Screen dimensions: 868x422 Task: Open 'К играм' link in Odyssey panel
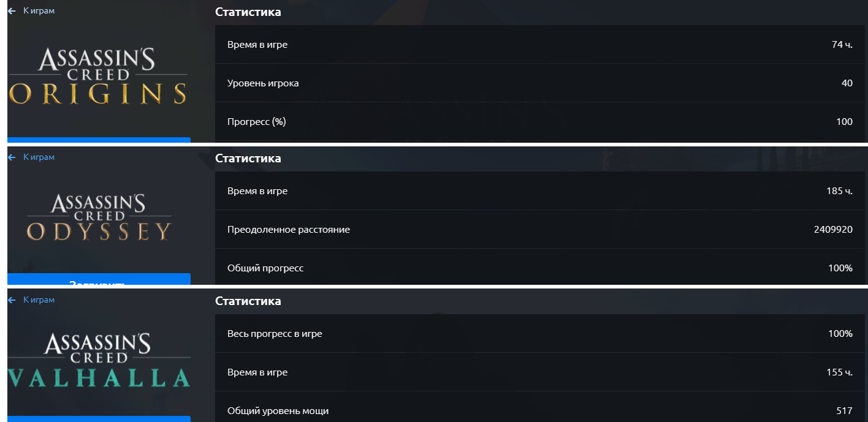click(x=39, y=157)
